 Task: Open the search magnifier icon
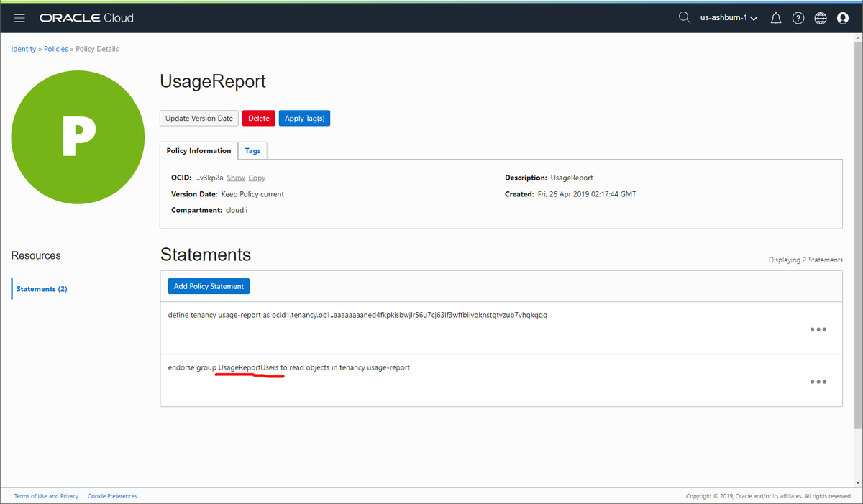click(x=685, y=18)
